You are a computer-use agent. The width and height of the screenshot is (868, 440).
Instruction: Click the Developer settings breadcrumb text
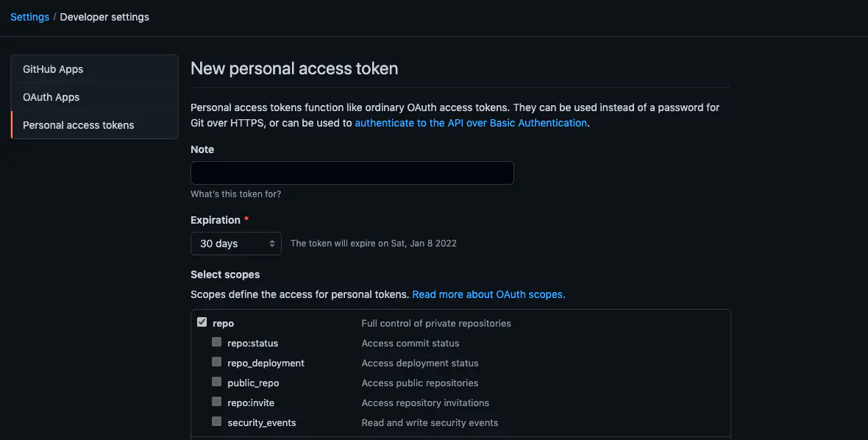tap(104, 17)
